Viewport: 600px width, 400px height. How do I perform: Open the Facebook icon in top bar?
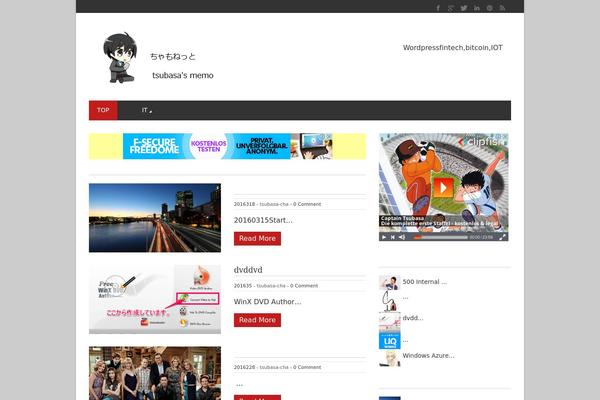pos(438,8)
